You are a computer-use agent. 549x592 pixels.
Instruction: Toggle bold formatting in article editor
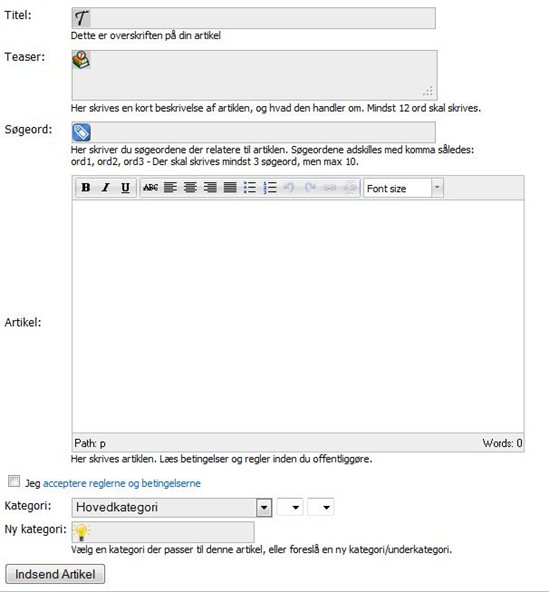[x=86, y=187]
